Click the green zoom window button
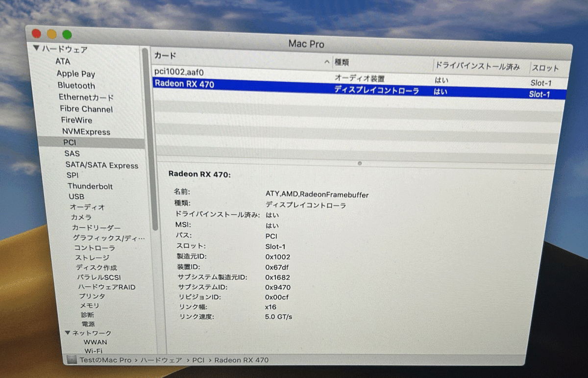The height and width of the screenshot is (378, 588). coord(67,35)
